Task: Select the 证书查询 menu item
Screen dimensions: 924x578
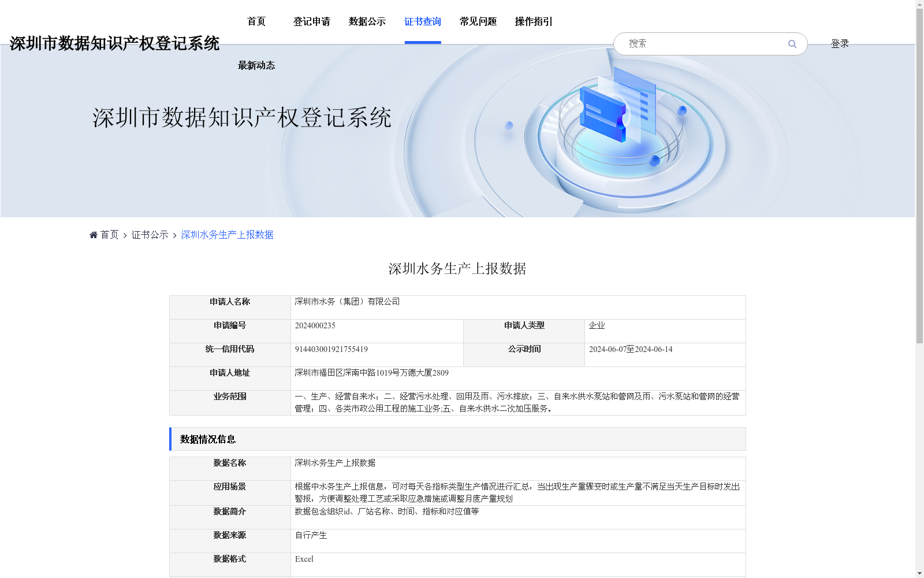Action: [x=423, y=21]
